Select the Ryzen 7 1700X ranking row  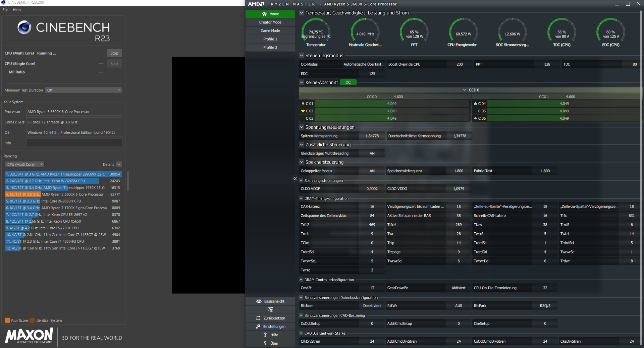point(63,208)
